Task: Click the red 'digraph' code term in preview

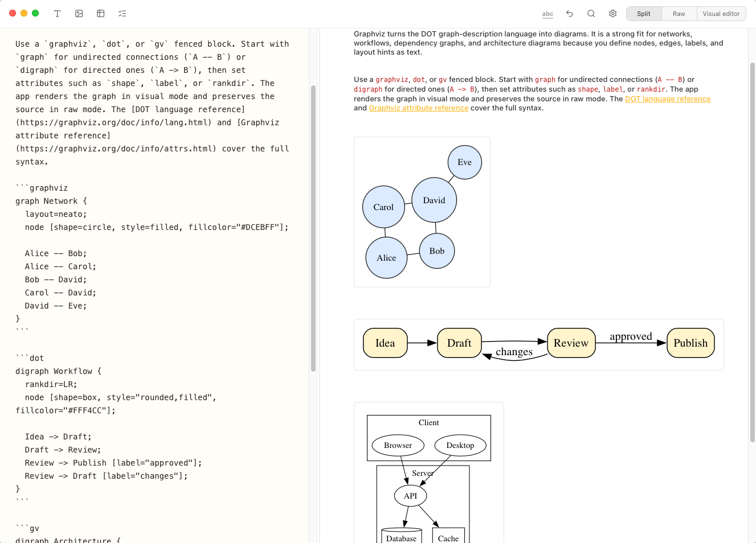Action: 368,89
